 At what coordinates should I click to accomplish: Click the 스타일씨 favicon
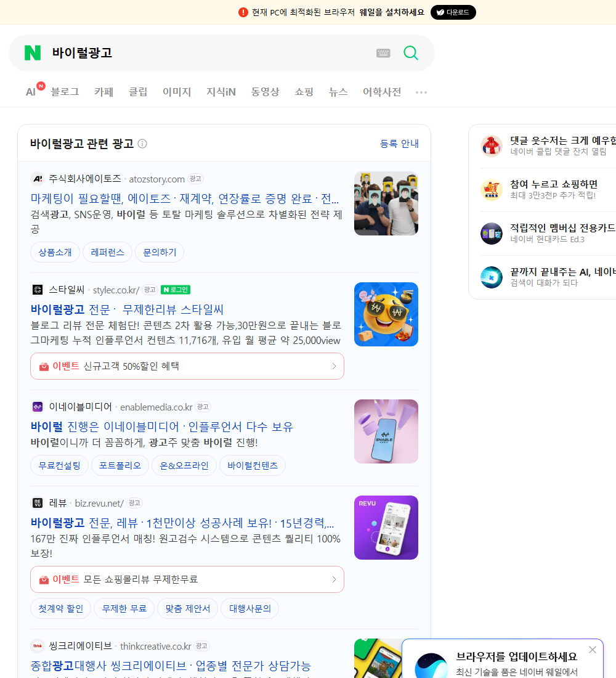coord(38,290)
